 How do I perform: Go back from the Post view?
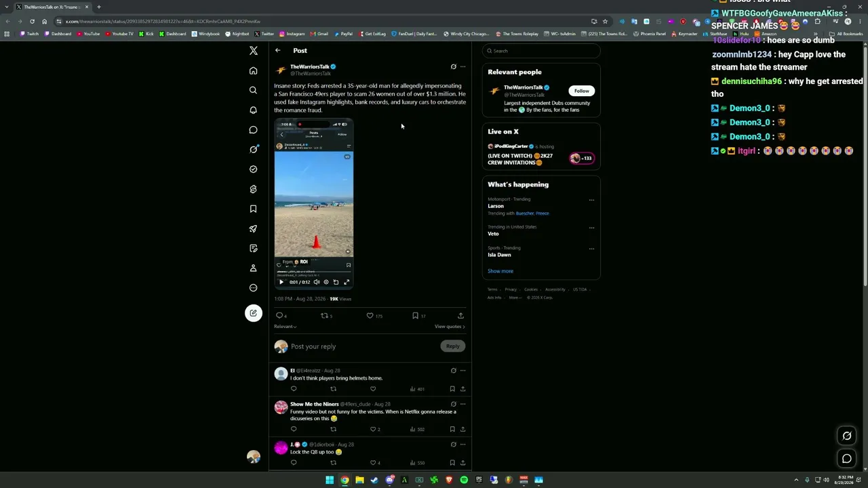coord(277,51)
